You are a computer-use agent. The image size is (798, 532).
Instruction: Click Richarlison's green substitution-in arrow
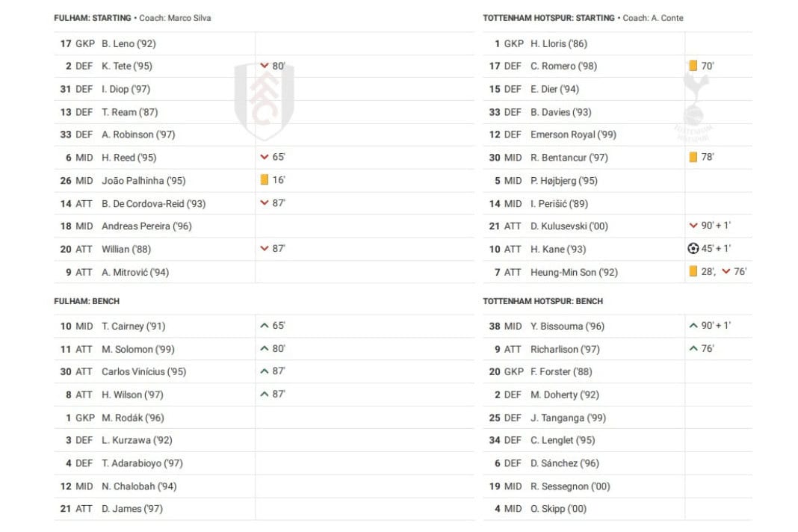pos(693,349)
